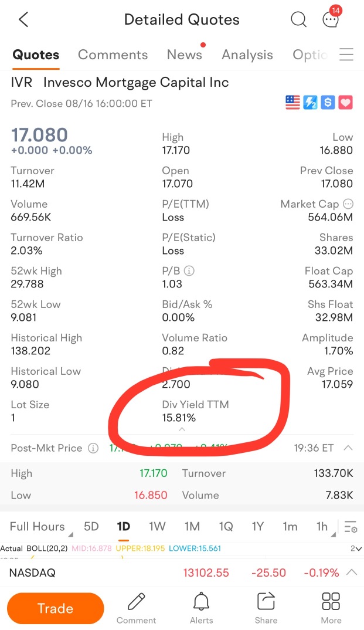This screenshot has width=364, height=630.
Task: Switch to the Comments tab
Action: (113, 55)
